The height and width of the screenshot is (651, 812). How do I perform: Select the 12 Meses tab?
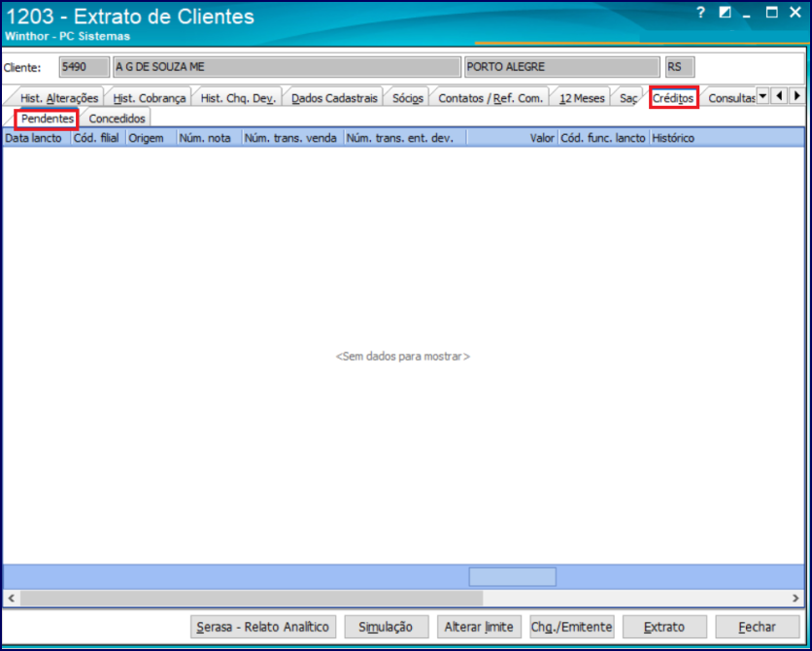click(x=582, y=98)
